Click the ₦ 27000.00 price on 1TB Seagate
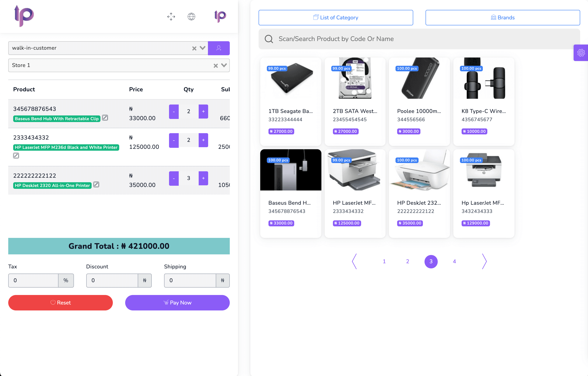Screen dimensions: 588x376 [x=281, y=131]
